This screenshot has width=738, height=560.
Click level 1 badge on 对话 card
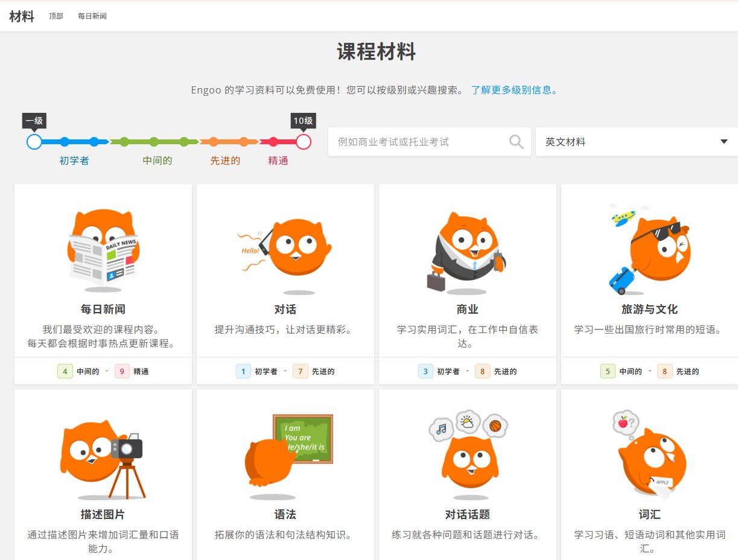click(x=243, y=371)
